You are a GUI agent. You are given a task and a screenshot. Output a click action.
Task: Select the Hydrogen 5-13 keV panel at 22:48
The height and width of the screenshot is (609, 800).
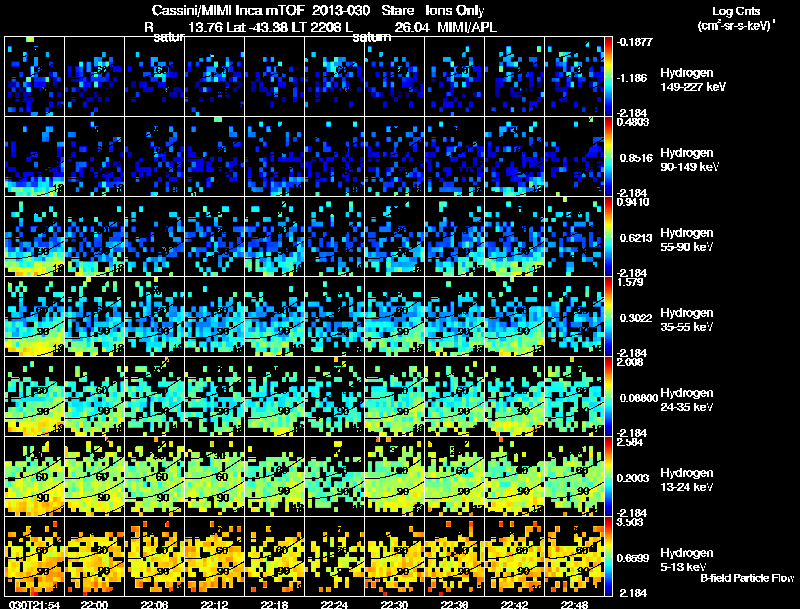coord(574,556)
